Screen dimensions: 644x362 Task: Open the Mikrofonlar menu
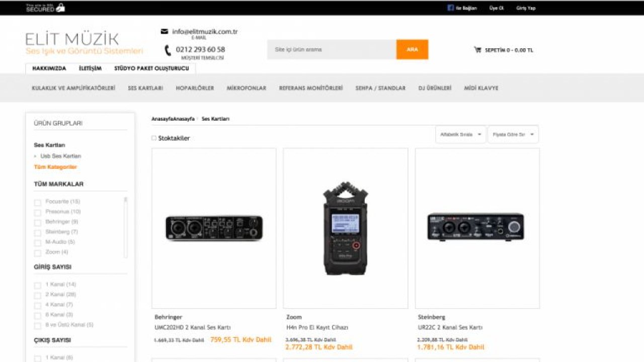246,88
